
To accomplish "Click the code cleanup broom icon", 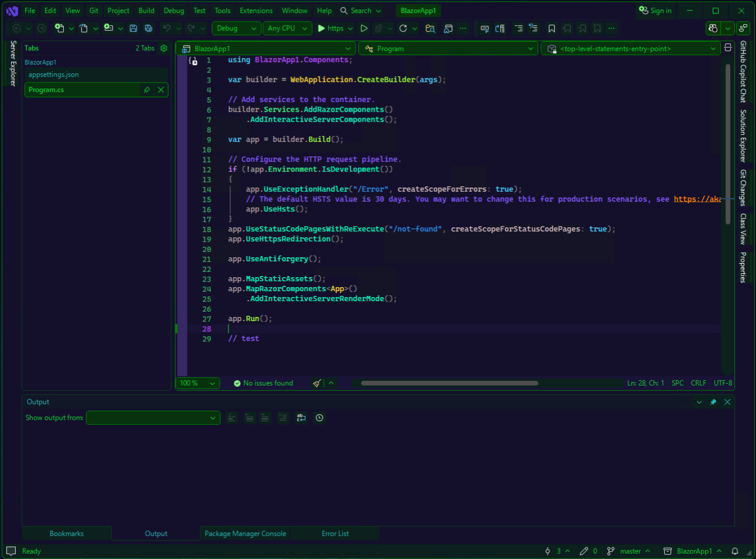I will pyautogui.click(x=317, y=383).
